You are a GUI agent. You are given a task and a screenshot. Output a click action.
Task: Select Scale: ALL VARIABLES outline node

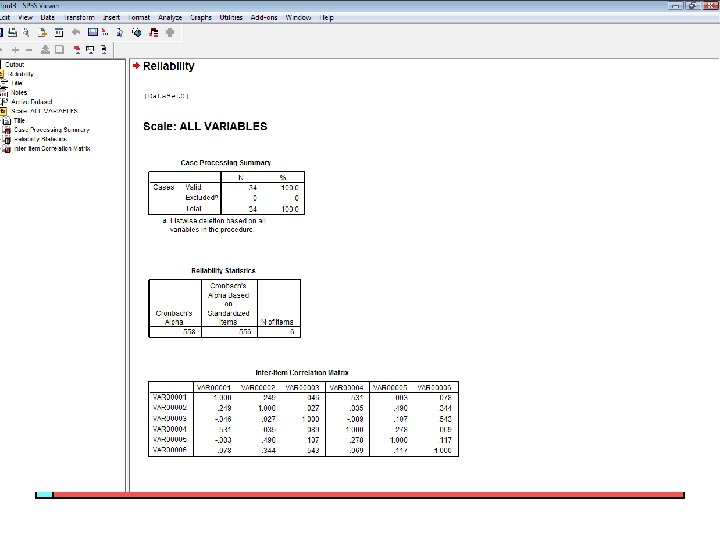(x=45, y=111)
